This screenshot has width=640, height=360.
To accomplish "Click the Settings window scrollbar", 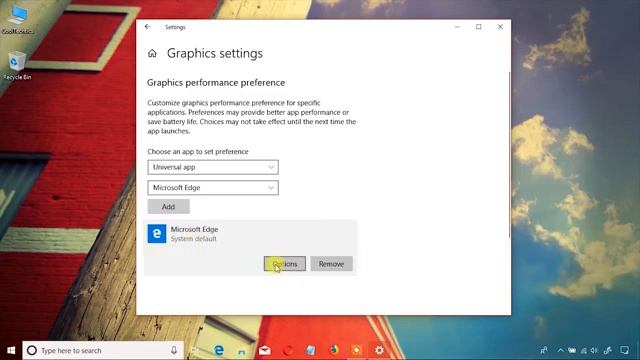I will point(509,155).
